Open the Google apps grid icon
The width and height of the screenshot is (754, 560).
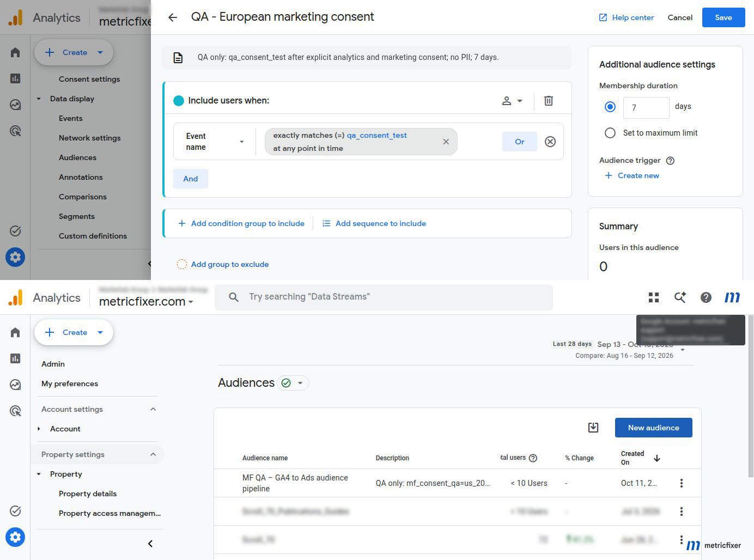[654, 297]
